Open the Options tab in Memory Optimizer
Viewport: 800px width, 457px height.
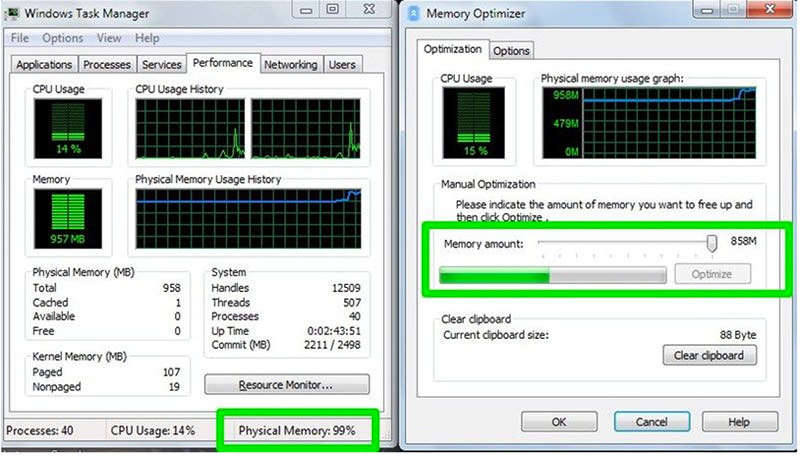511,51
